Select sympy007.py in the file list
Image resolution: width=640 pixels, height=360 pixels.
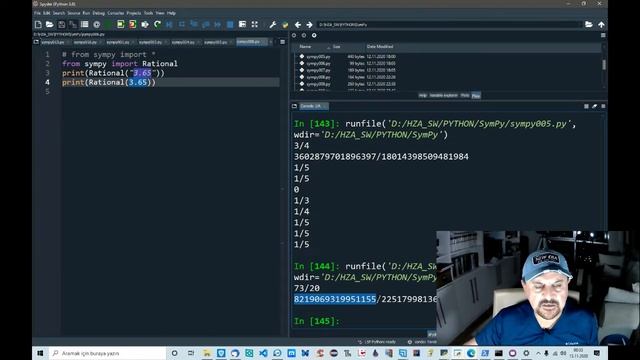tap(318, 70)
